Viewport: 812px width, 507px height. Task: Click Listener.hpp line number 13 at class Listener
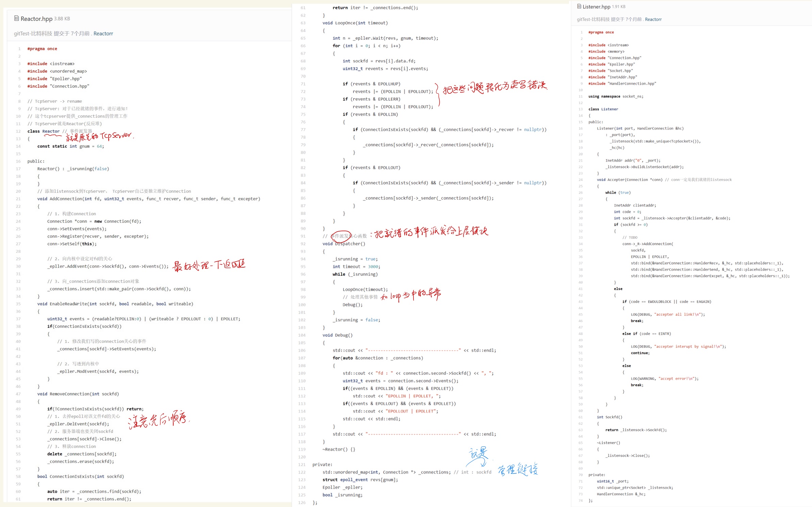click(x=581, y=109)
